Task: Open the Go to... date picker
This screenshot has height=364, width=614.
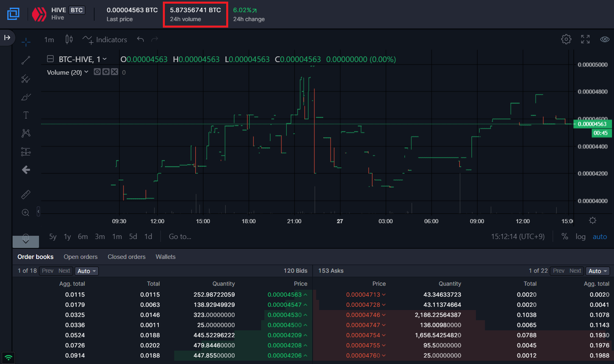Action: point(180,237)
